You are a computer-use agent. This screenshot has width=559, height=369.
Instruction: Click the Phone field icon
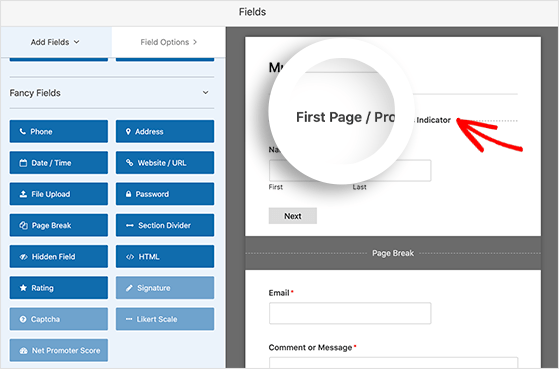point(22,132)
